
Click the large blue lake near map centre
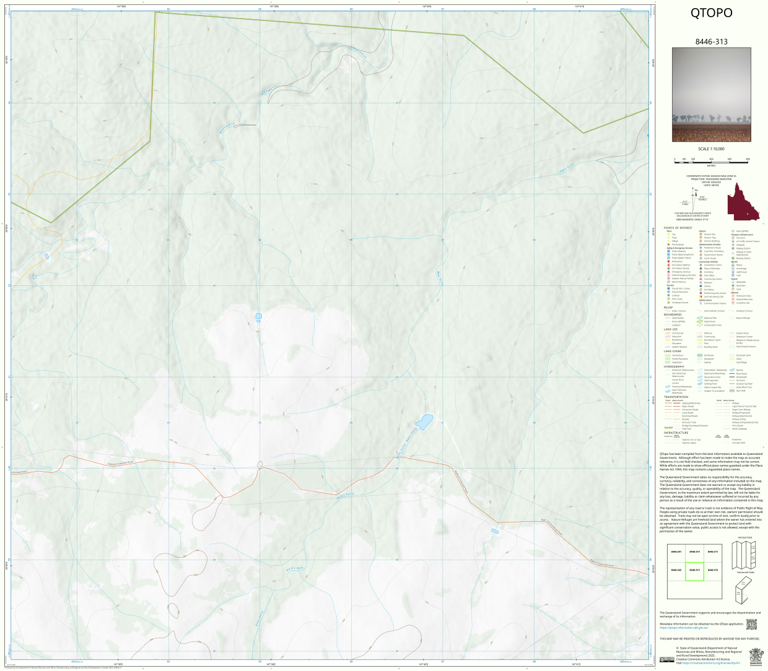click(x=424, y=421)
